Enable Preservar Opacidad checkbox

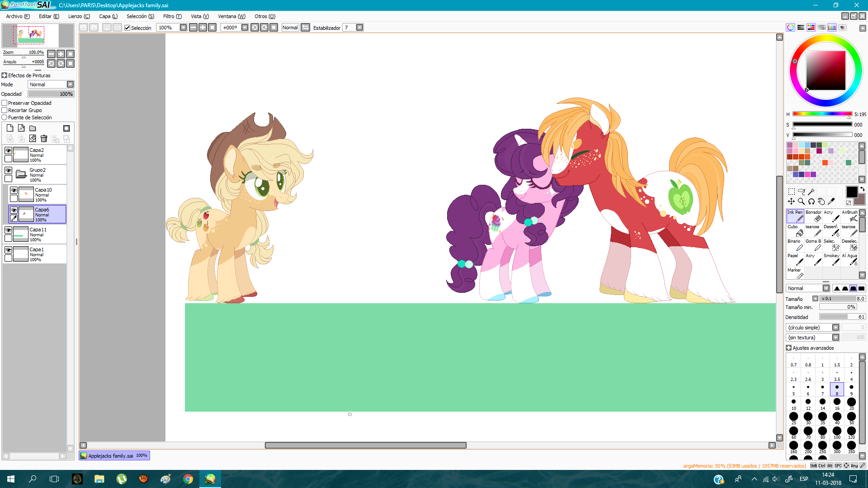point(5,103)
